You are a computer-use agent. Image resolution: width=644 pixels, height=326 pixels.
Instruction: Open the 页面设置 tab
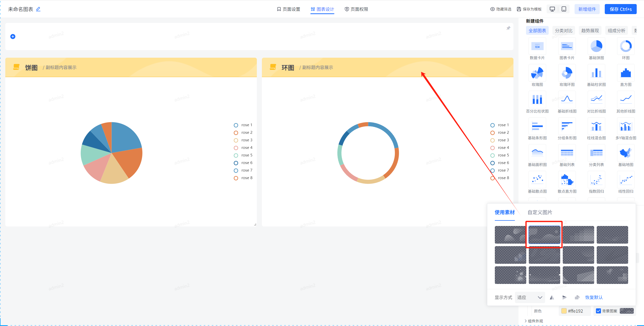coord(289,9)
